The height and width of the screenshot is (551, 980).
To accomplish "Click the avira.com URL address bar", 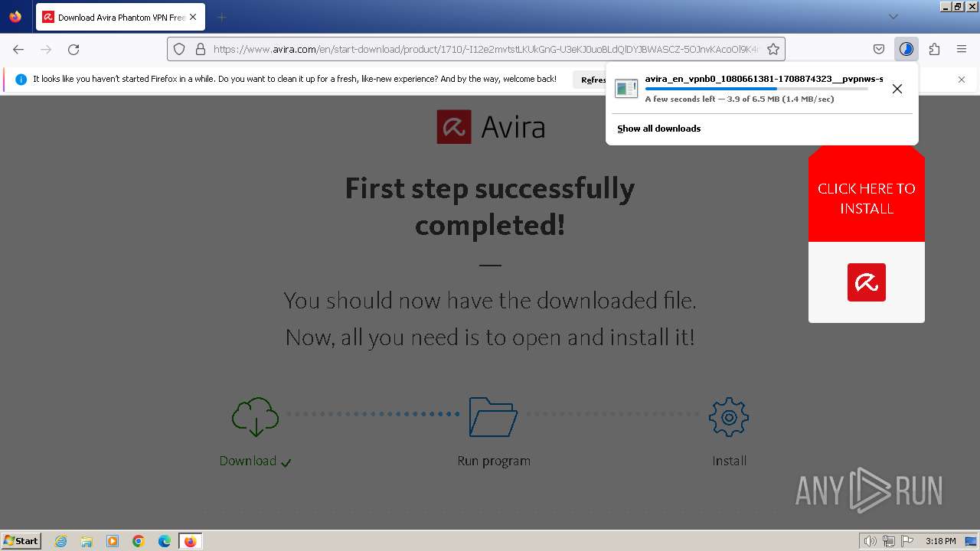I will [x=486, y=49].
